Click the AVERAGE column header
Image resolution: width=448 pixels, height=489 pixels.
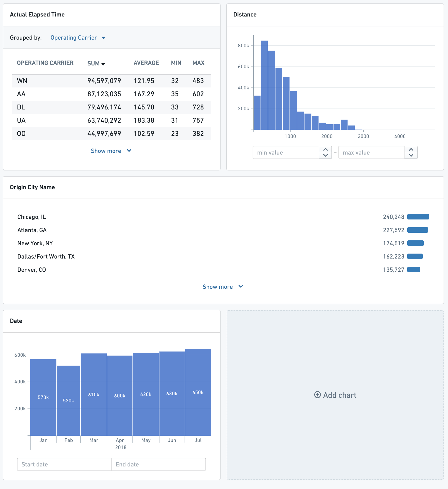click(146, 63)
